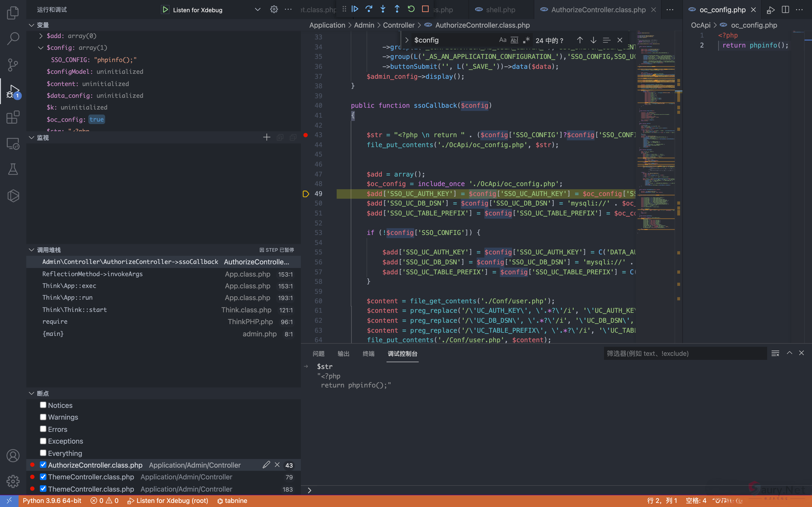Toggle the Notices breakpoint checkbox

pyautogui.click(x=43, y=405)
